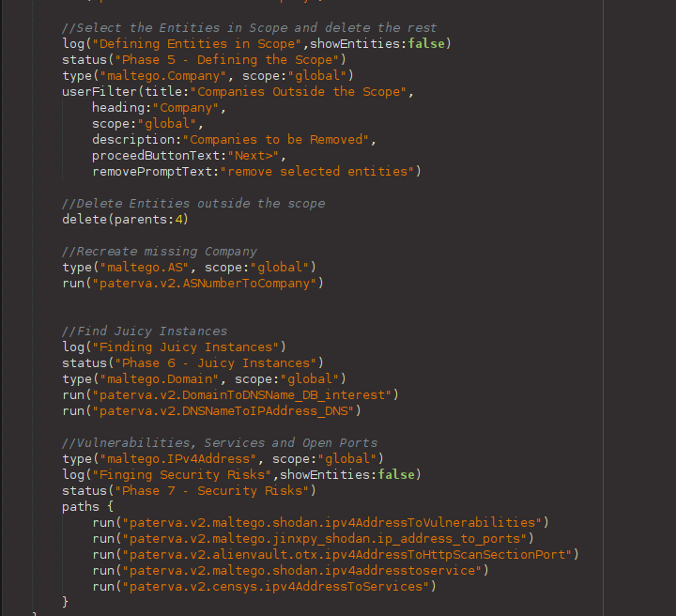Viewport: 676px width, 616px height.
Task: Click the userFilter function name
Action: pos(100,92)
